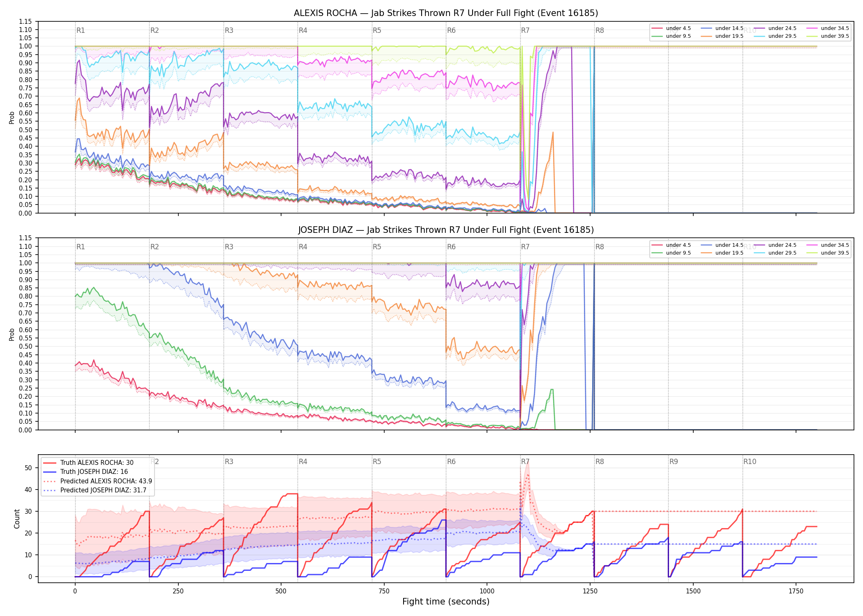Click the 50 tick on Count axis
863x616 pixels.
[28, 468]
